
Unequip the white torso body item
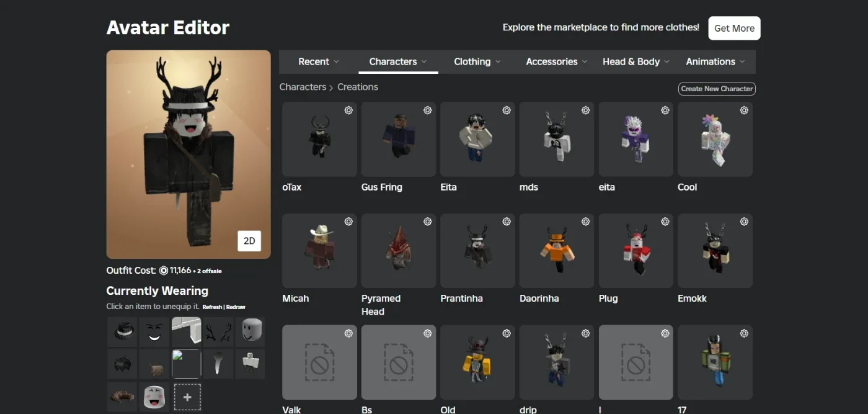pyautogui.click(x=250, y=364)
